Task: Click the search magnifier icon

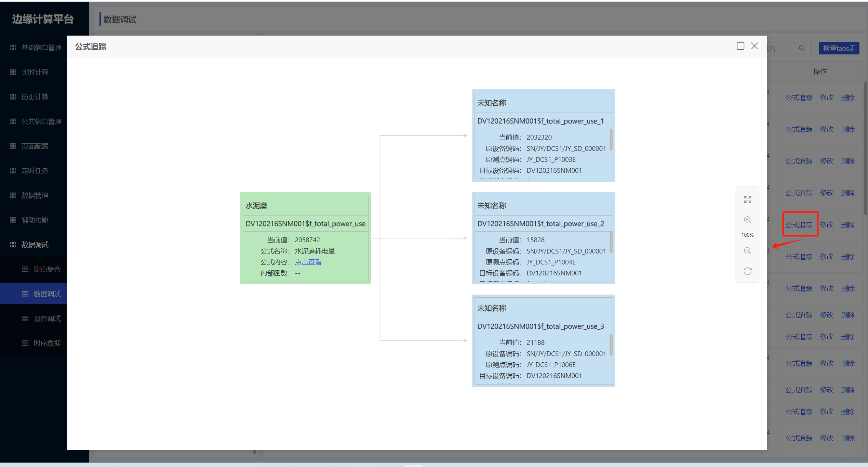Action: click(x=802, y=48)
